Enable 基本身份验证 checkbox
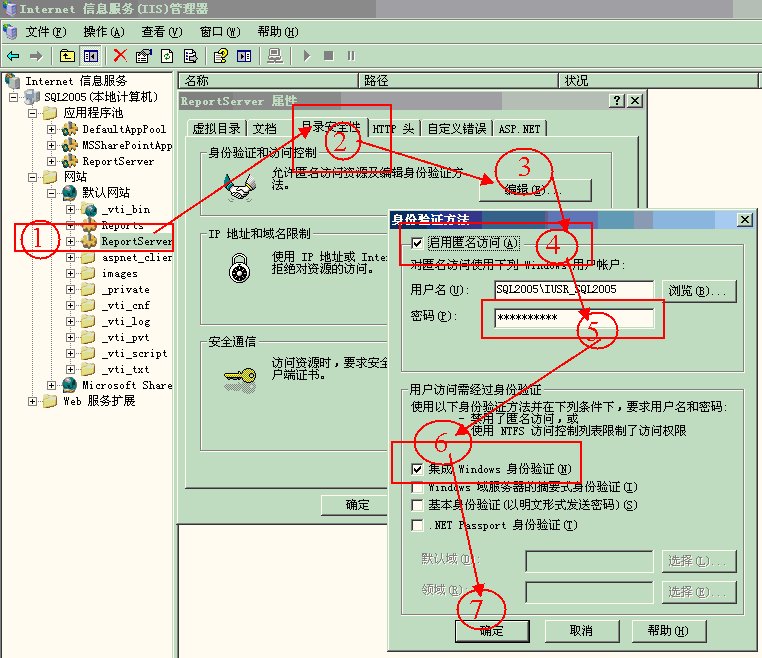 [x=417, y=505]
